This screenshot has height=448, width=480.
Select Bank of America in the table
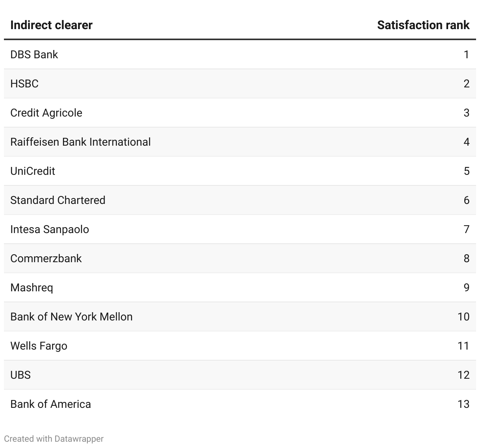coord(50,404)
